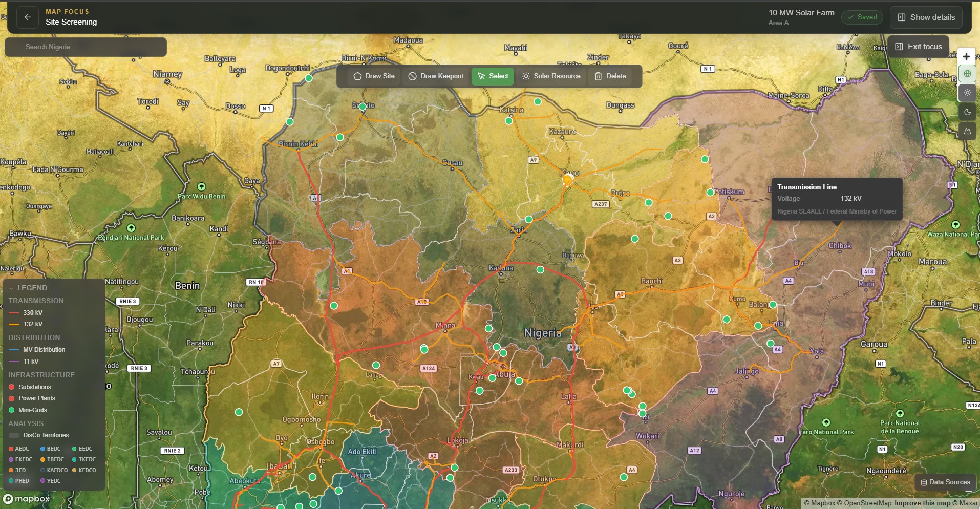Switch to satellite globe map style
The width and height of the screenshot is (980, 509).
[967, 74]
